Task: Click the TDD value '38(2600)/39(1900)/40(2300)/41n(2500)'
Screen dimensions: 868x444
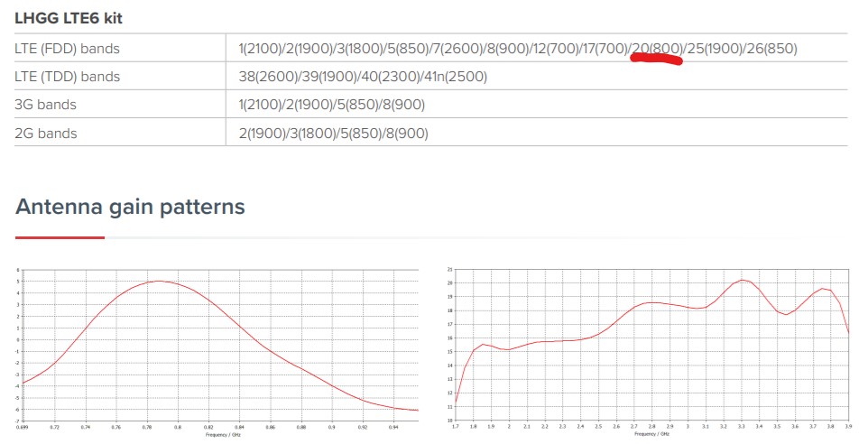Action: (x=363, y=77)
